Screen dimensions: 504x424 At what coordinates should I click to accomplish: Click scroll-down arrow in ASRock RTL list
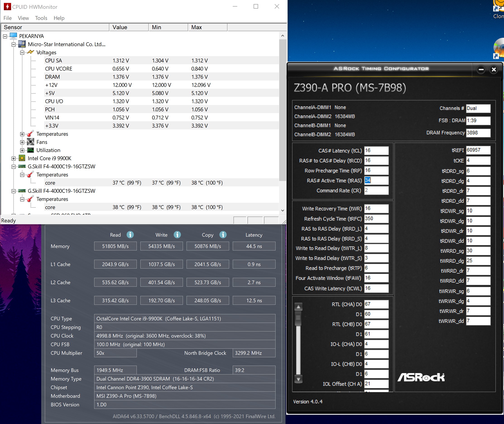tap(298, 379)
